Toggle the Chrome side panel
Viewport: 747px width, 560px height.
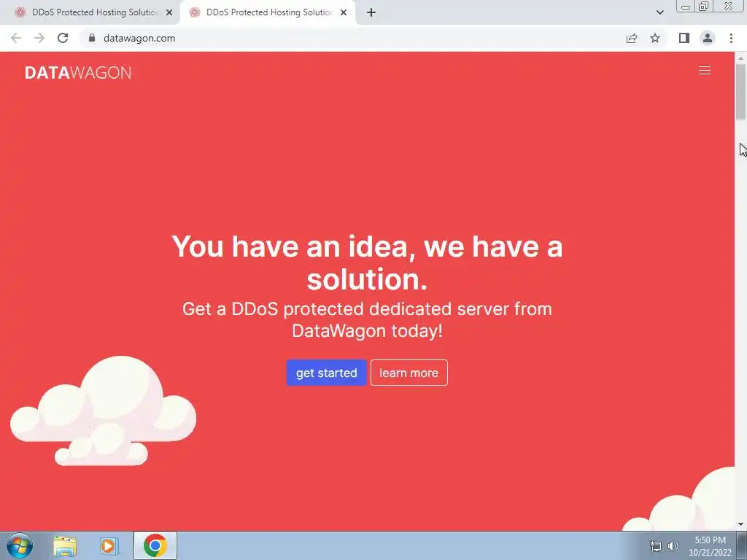684,38
